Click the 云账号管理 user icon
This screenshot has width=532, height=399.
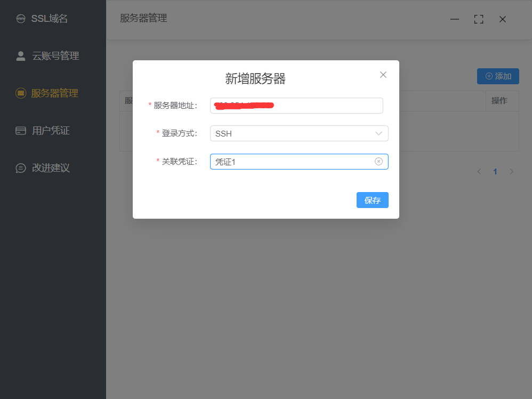21,56
